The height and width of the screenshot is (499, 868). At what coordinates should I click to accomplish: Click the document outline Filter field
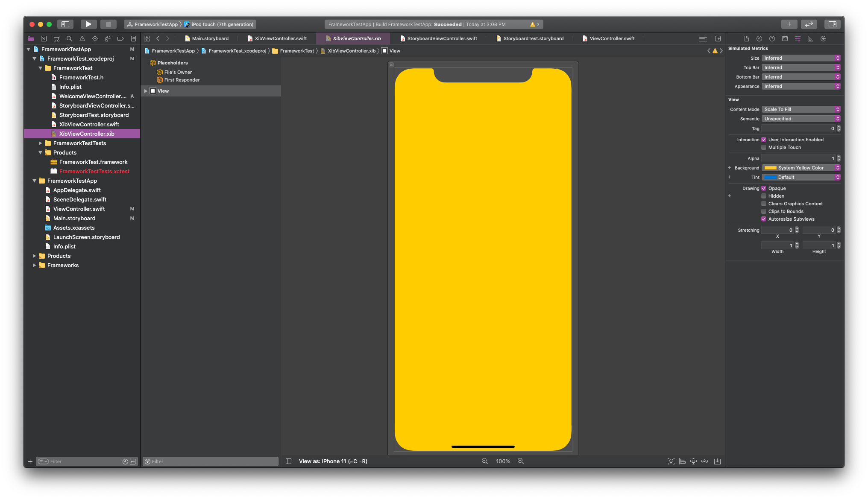click(x=211, y=461)
